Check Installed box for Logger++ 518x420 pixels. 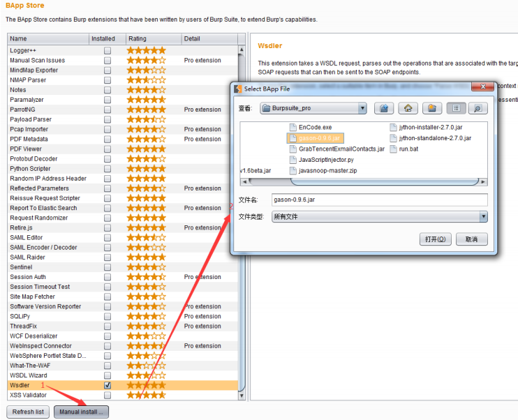[x=108, y=50]
